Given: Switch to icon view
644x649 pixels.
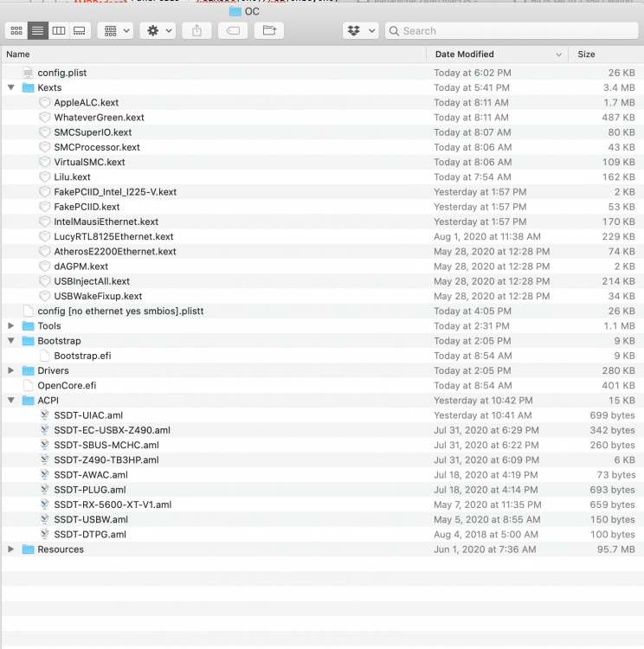Looking at the screenshot, I should tap(16, 30).
